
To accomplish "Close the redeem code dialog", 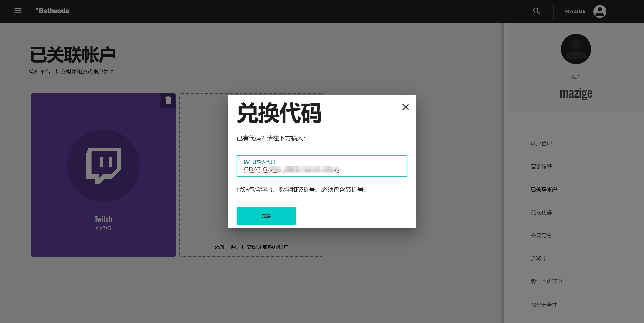I will tap(405, 107).
